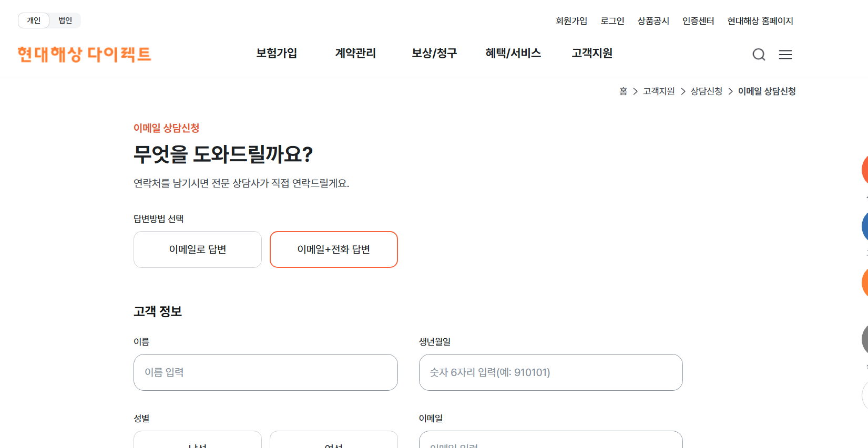The width and height of the screenshot is (868, 448).
Task: Open the 상품공시 link
Action: point(653,21)
